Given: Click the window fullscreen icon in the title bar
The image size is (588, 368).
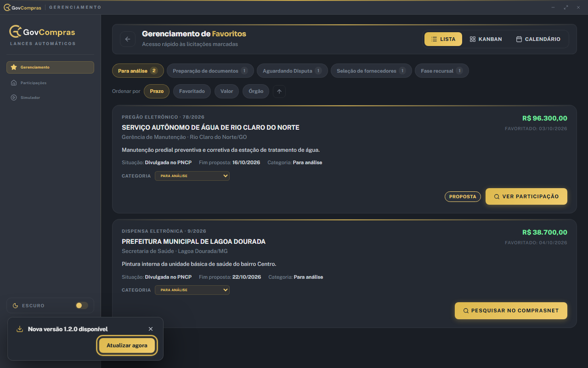Looking at the screenshot, I should coord(566,7).
